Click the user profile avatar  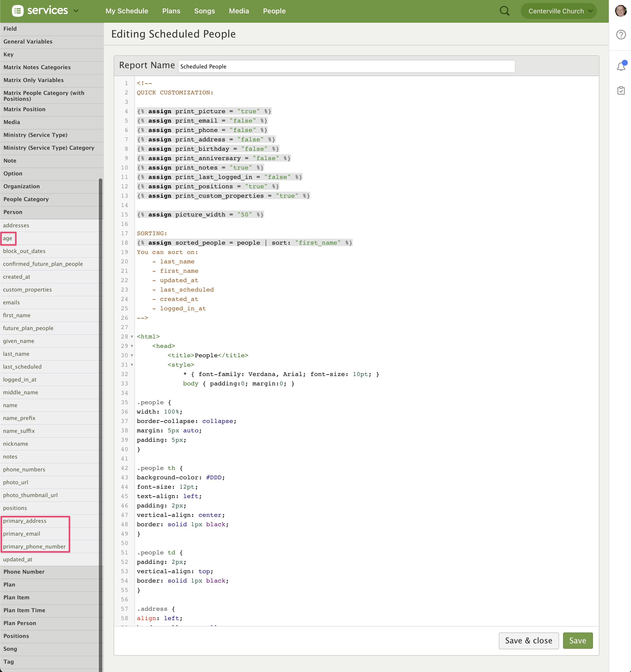621,11
